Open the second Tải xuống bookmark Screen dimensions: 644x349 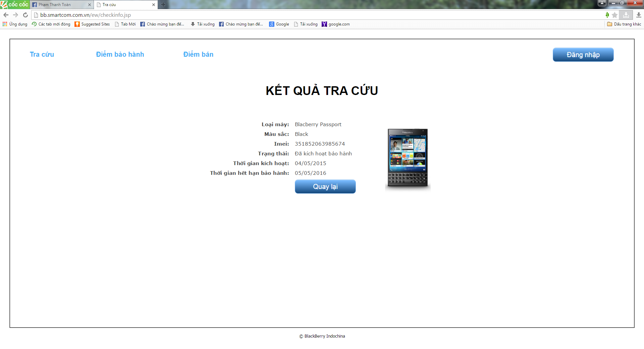(x=306, y=24)
